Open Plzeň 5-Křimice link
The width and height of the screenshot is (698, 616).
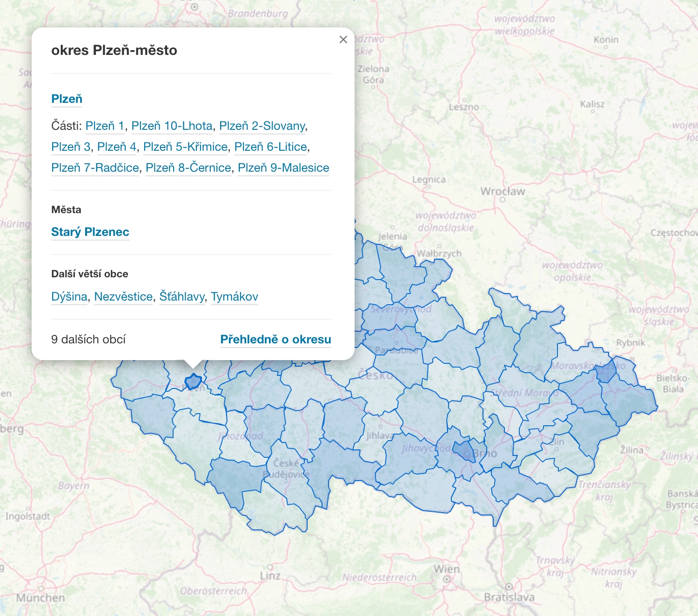(x=185, y=147)
